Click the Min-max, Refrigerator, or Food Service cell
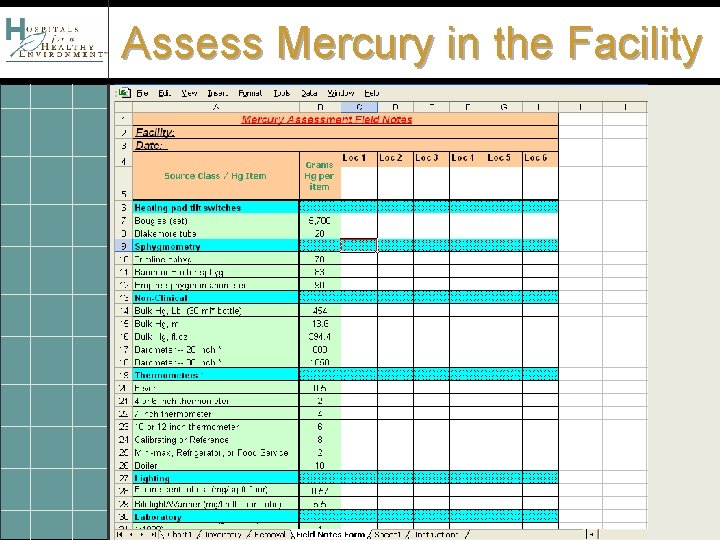720x540 pixels. click(216, 452)
